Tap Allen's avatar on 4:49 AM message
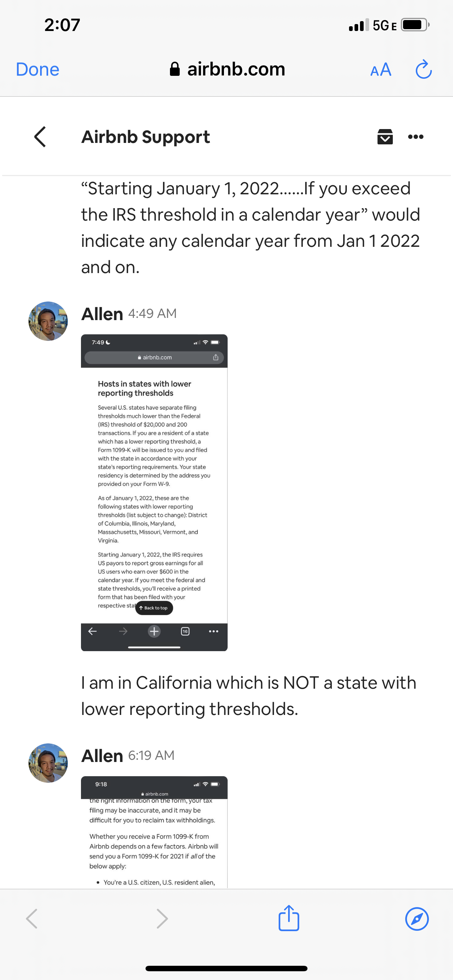 (x=48, y=321)
